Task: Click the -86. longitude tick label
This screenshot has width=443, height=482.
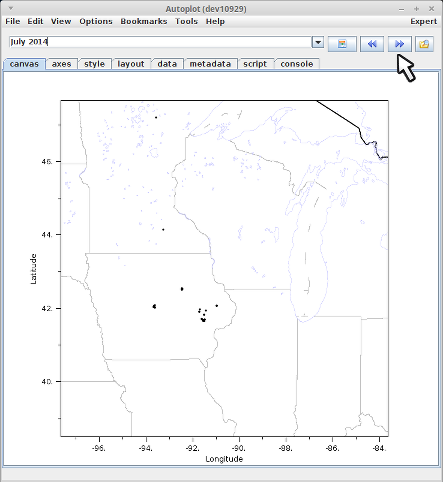Action: [x=332, y=448]
